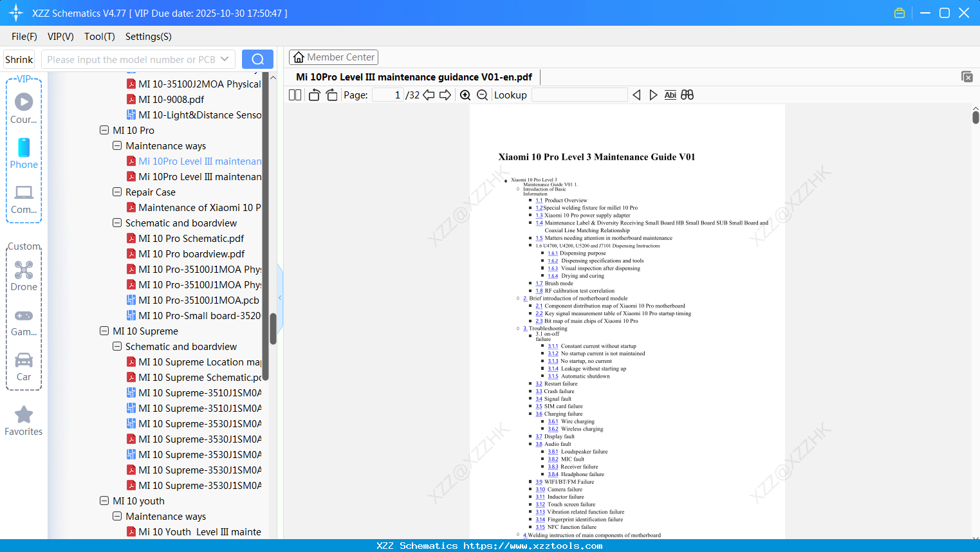This screenshot has width=980, height=552.
Task: Click the PDF icon beside MI 10 Pro boardview.pdf
Action: pyautogui.click(x=131, y=254)
